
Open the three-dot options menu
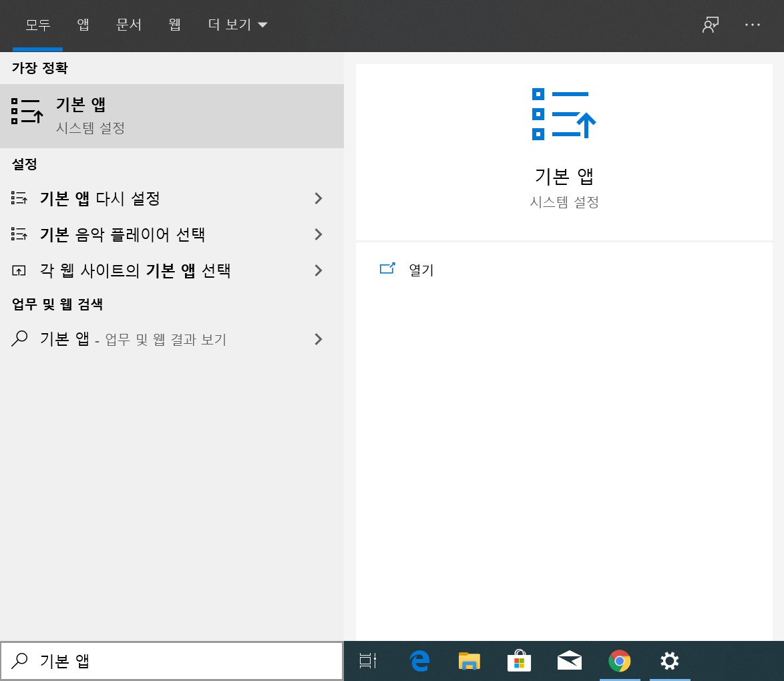pos(752,25)
